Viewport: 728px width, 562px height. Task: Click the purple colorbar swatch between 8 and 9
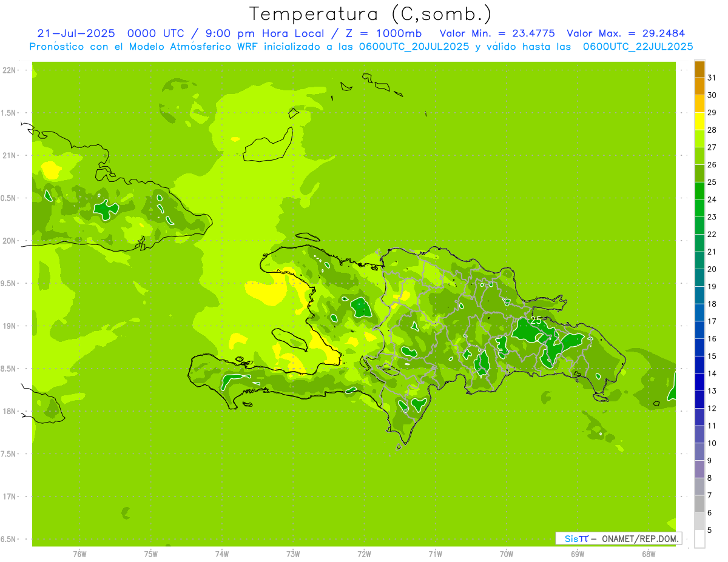coord(699,470)
